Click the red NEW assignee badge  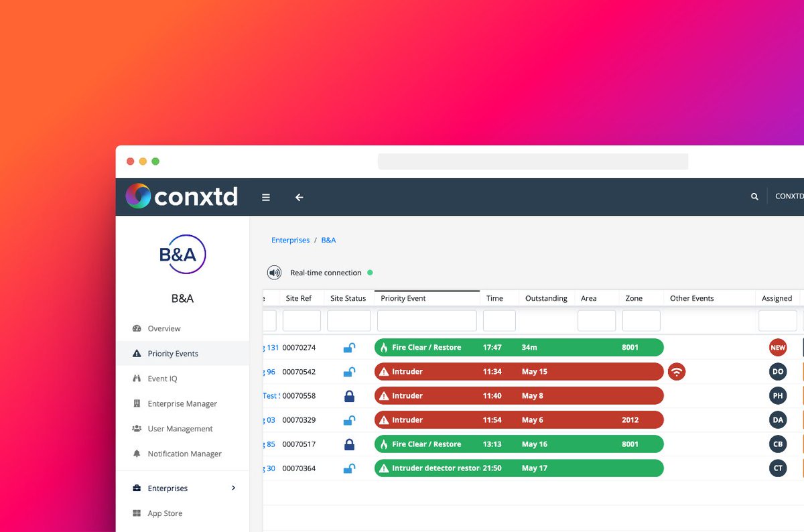778,347
